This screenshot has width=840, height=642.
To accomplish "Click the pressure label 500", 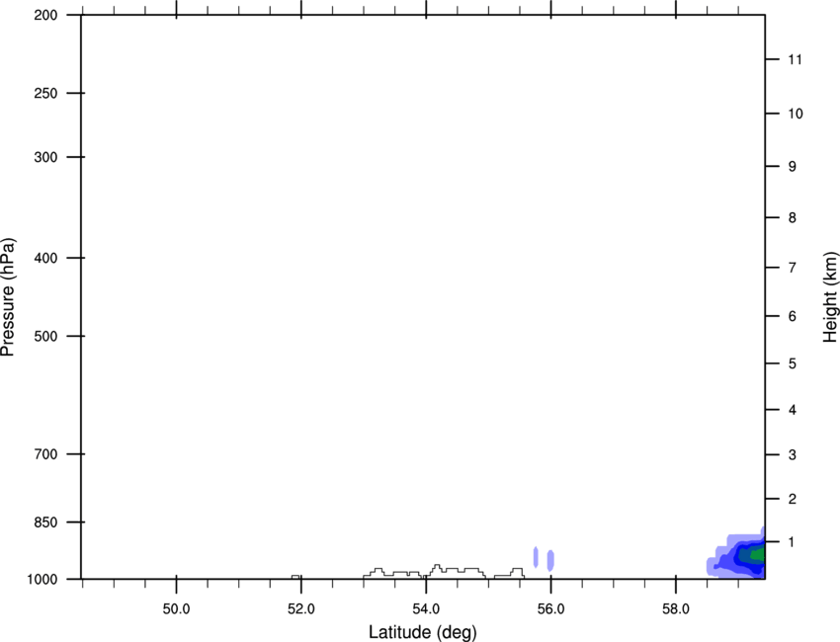I will [x=45, y=336].
